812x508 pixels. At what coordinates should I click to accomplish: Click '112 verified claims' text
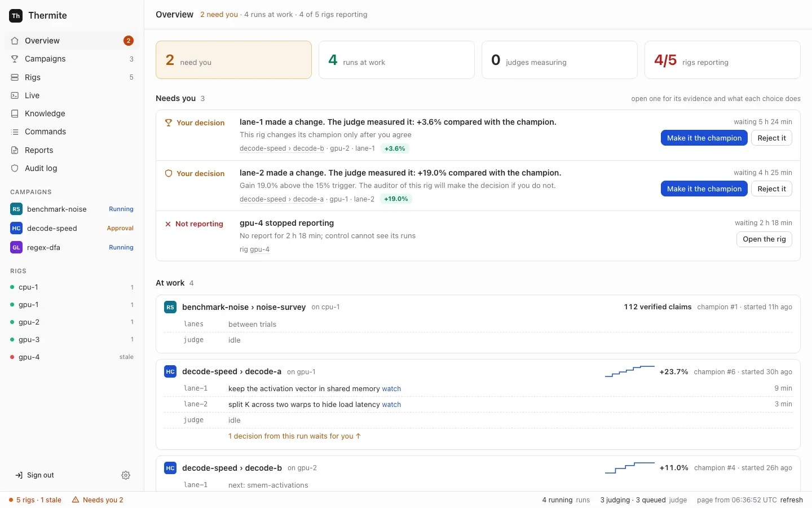tap(657, 307)
